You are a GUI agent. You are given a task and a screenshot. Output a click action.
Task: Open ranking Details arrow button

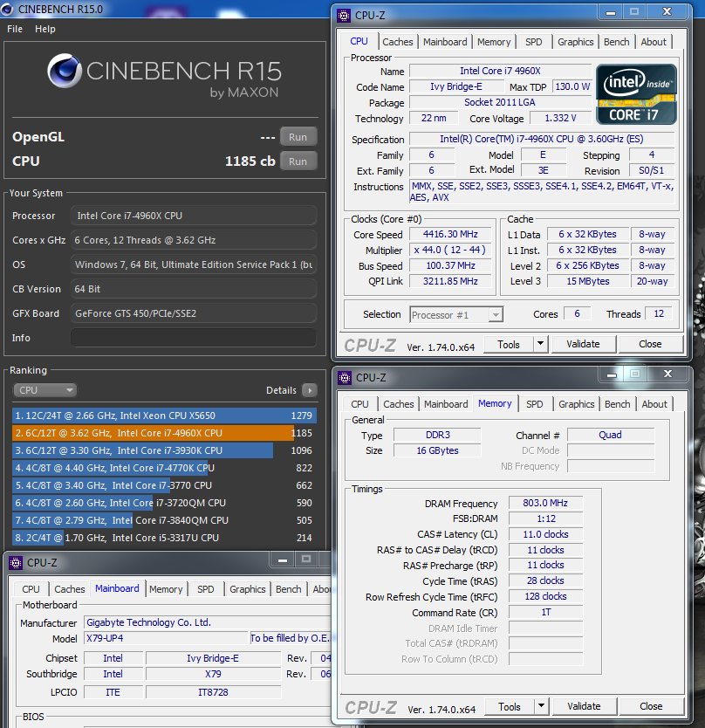click(x=309, y=390)
